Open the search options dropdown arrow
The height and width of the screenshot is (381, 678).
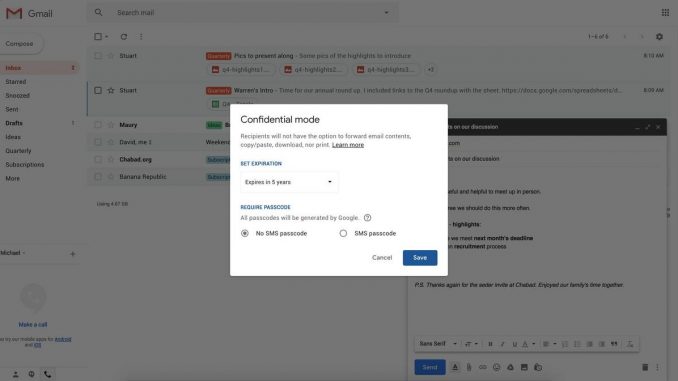(387, 13)
